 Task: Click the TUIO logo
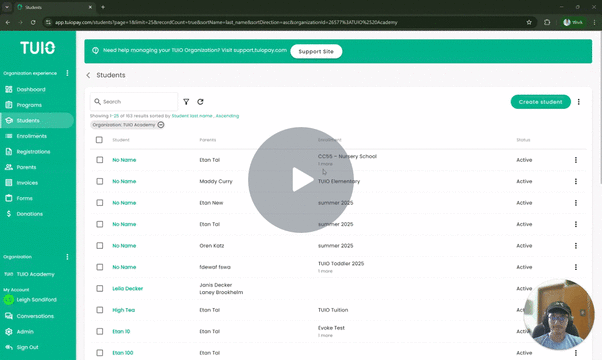pos(38,48)
